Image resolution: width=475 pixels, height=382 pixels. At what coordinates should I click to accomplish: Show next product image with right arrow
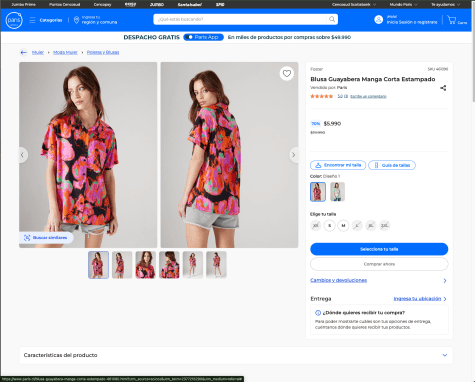coord(293,155)
